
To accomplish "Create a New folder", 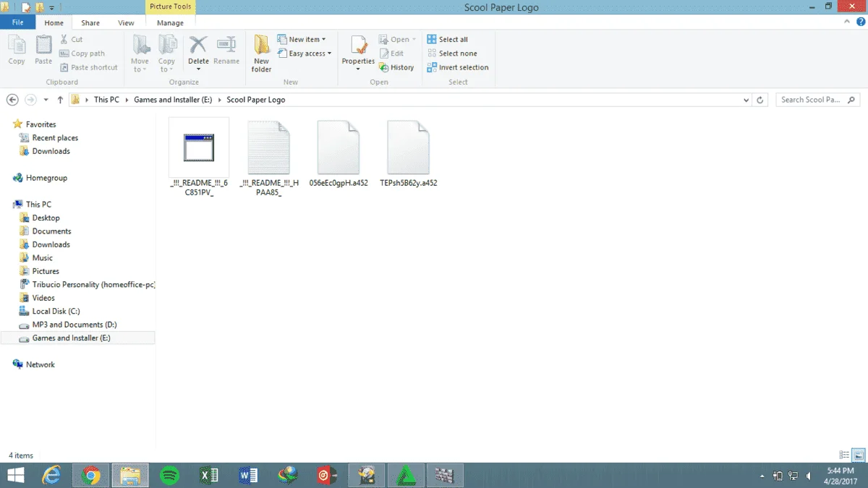I will click(262, 54).
